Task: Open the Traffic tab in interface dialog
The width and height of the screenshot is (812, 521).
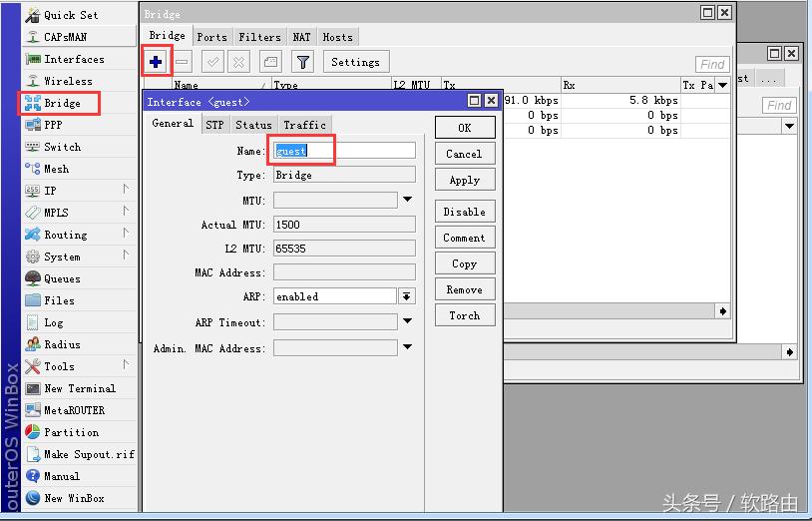Action: click(304, 125)
